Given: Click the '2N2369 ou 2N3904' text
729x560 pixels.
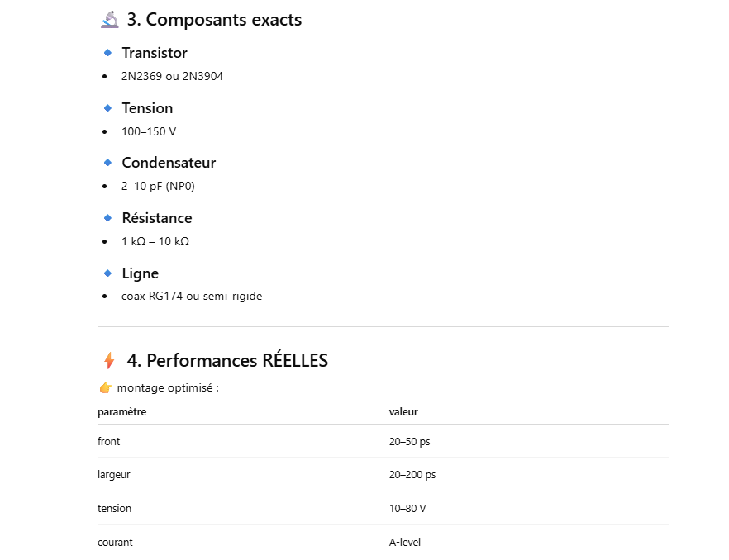Looking at the screenshot, I should (x=172, y=76).
